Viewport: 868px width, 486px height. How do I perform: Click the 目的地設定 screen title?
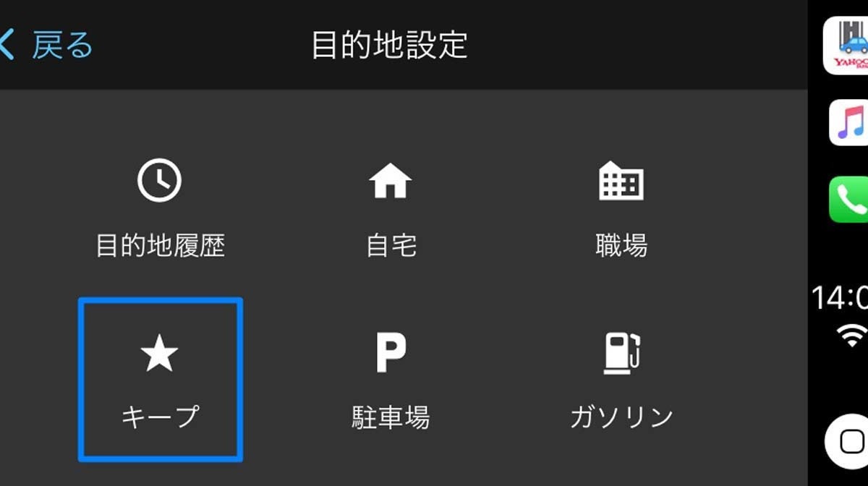pyautogui.click(x=389, y=45)
